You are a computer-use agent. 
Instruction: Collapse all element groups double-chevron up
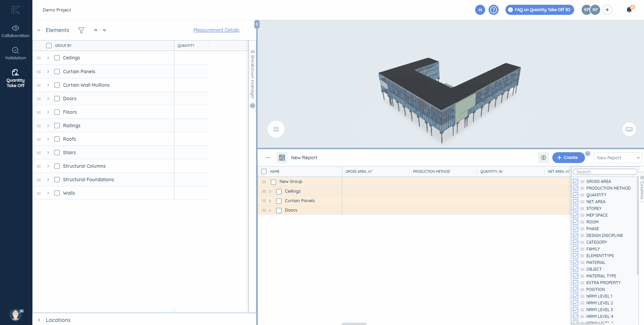(96, 30)
